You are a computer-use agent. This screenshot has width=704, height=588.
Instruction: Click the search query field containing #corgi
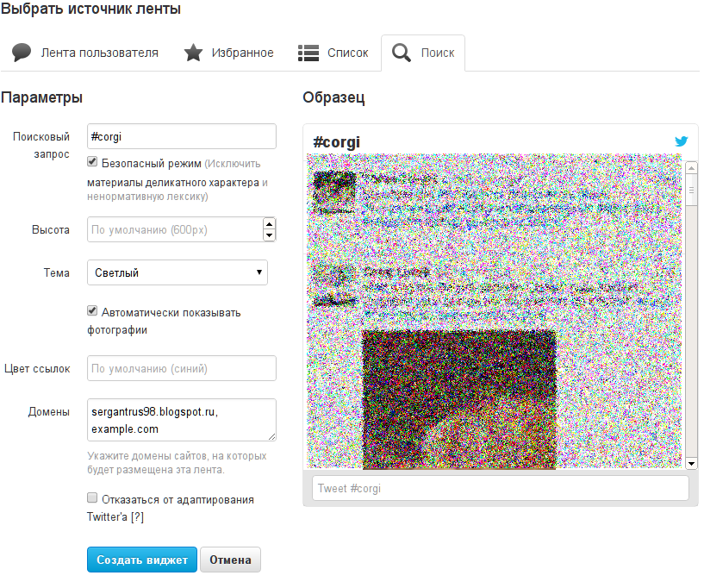point(182,136)
